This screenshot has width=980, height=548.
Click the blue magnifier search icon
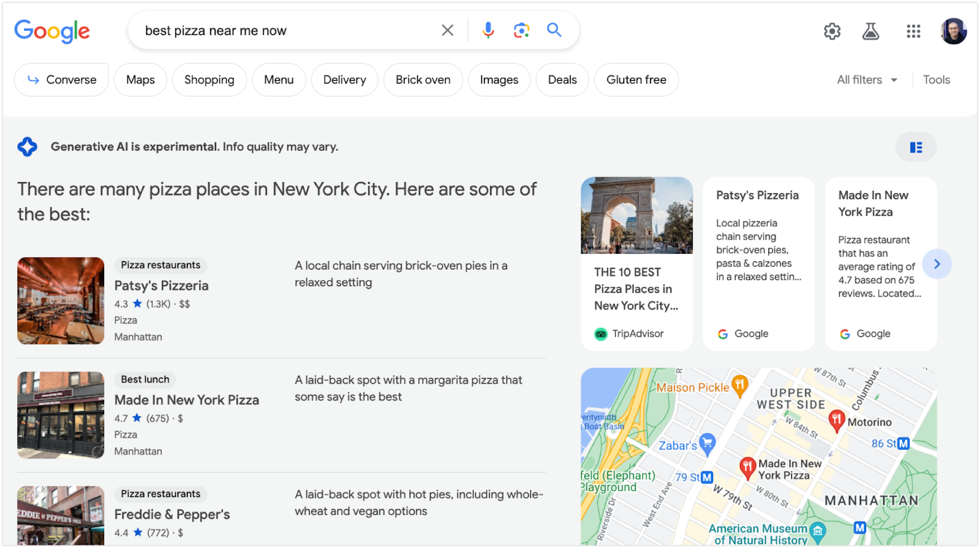tap(554, 30)
